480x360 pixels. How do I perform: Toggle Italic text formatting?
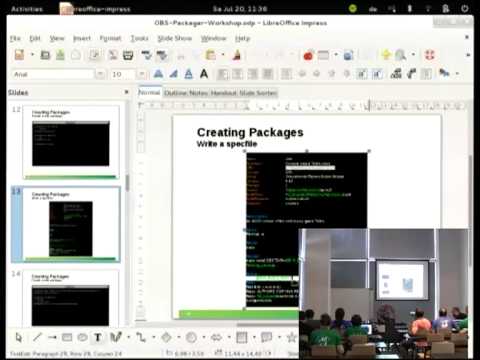pos(173,74)
